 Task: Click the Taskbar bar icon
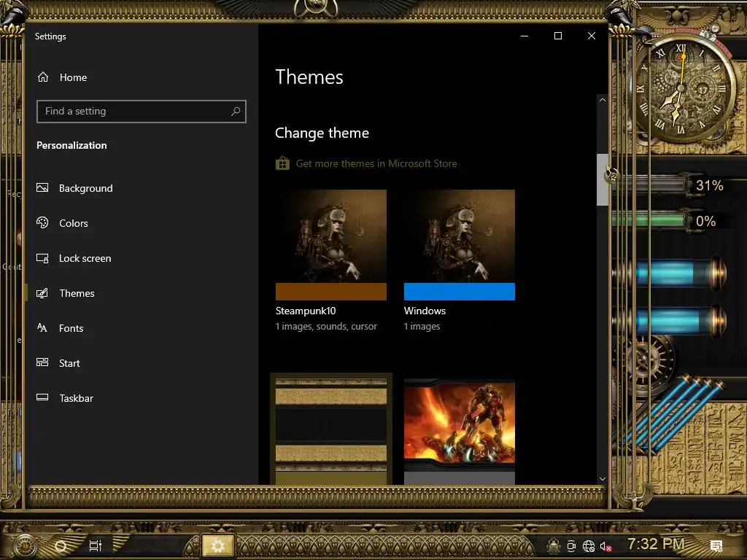pos(42,397)
